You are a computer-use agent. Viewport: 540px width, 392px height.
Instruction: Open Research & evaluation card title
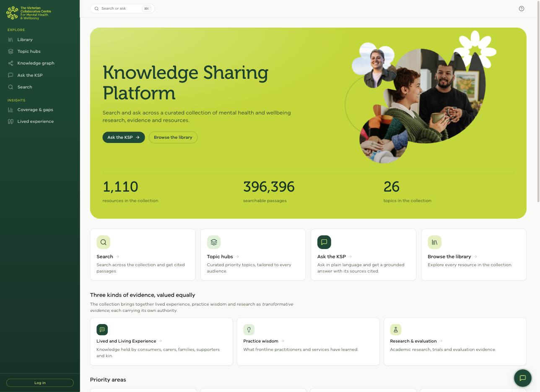[x=413, y=341]
